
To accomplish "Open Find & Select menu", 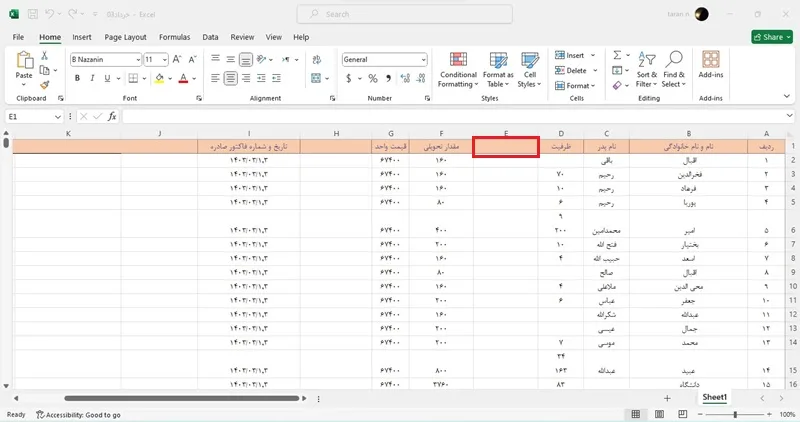I will tap(673, 70).
